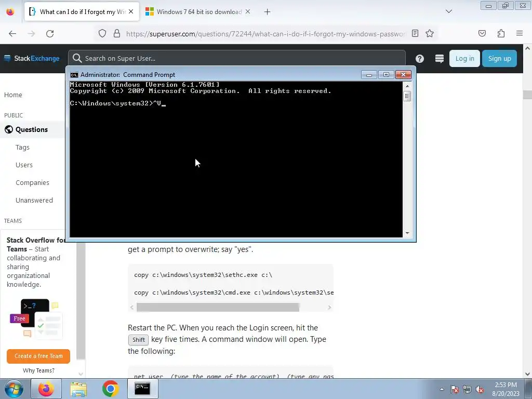The image size is (532, 399).
Task: Minimize the Command Prompt window
Action: [x=369, y=75]
